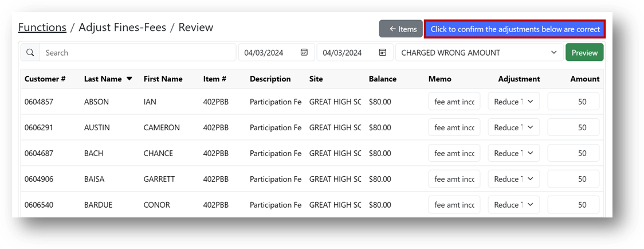Click last name BACH
The width and height of the screenshot is (644, 249).
(x=93, y=153)
